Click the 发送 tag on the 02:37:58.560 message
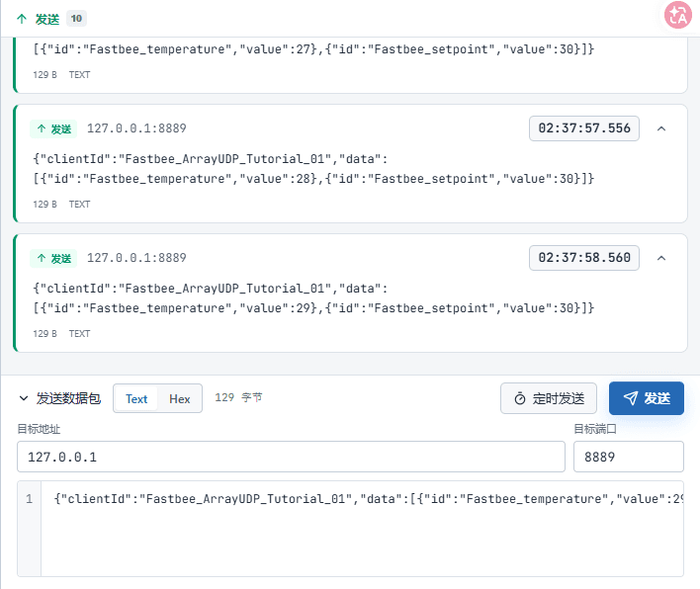Image resolution: width=700 pixels, height=589 pixels. (53, 258)
